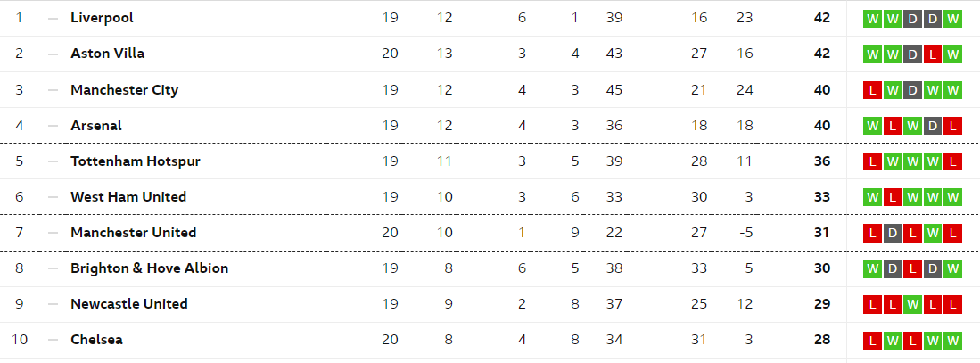
Task: Click Manchester City's first loss form badge
Action: (872, 90)
